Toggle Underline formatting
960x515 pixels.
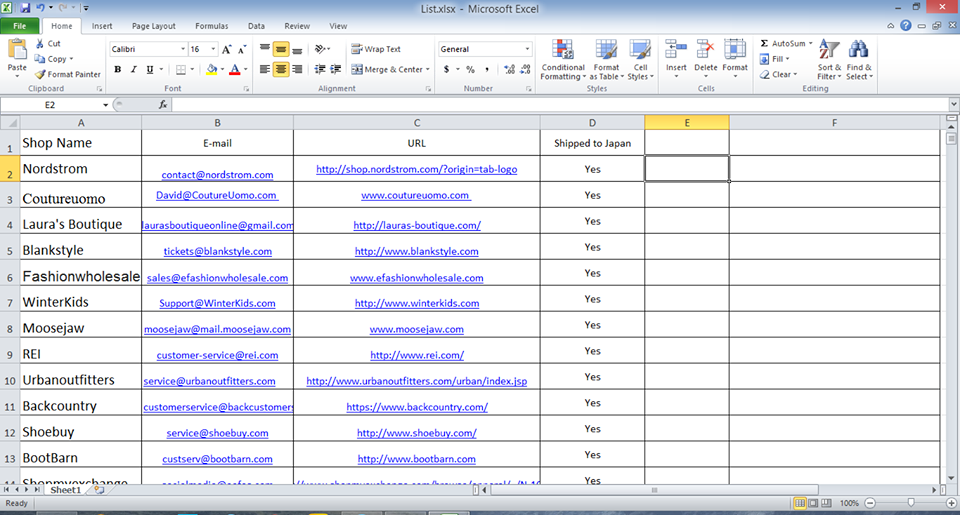point(149,69)
